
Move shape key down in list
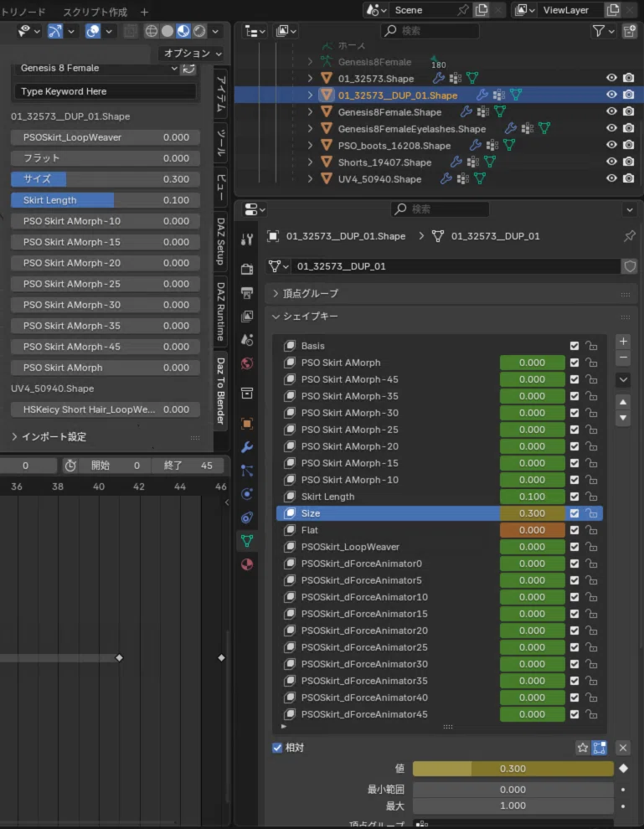[623, 418]
